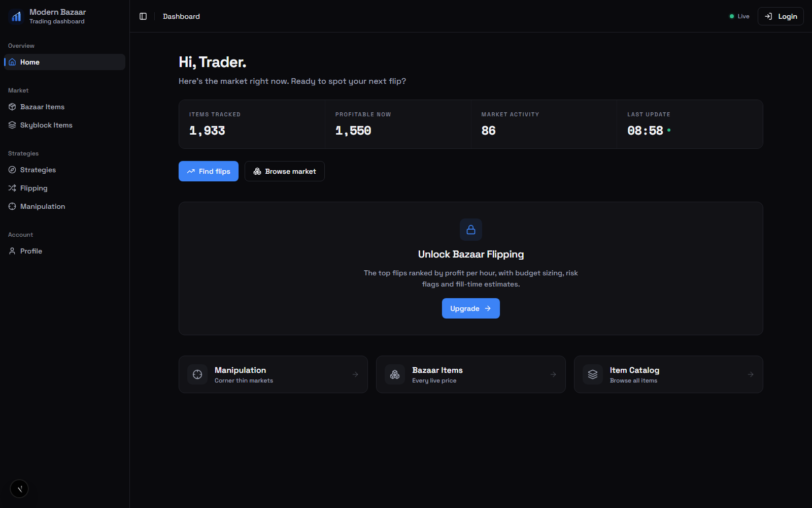The height and width of the screenshot is (508, 812).
Task: Click the Browse market button
Action: pyautogui.click(x=285, y=171)
